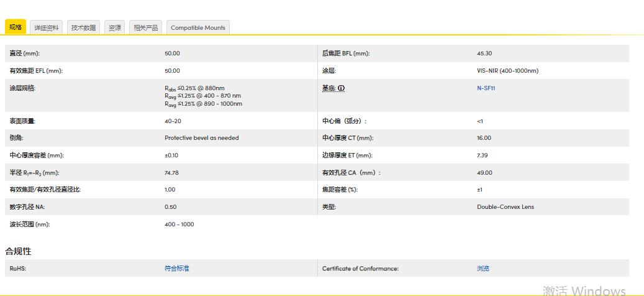The width and height of the screenshot is (644, 296).
Task: Click the Protective bevel as needed text
Action: [x=201, y=138]
